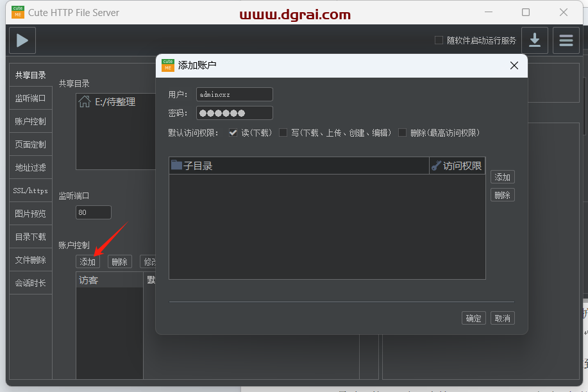Open the 图片预览 sidebar tab
Image resolution: width=588 pixels, height=392 pixels.
31,214
